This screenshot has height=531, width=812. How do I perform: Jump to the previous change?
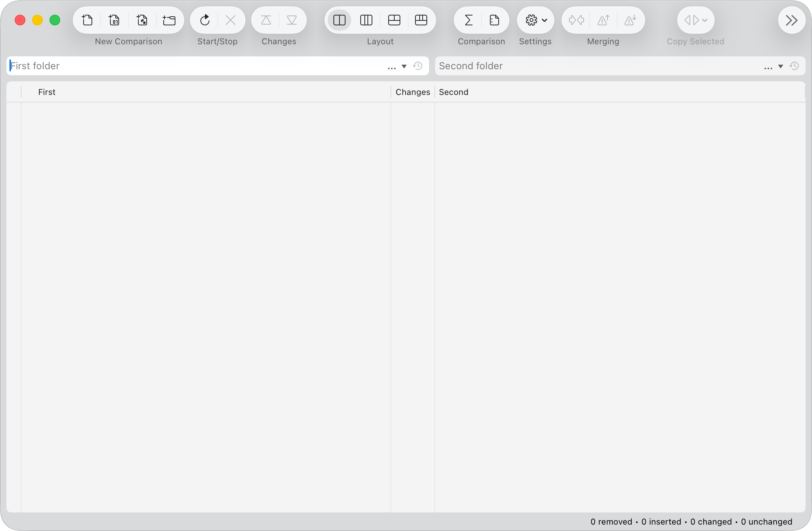click(x=266, y=20)
